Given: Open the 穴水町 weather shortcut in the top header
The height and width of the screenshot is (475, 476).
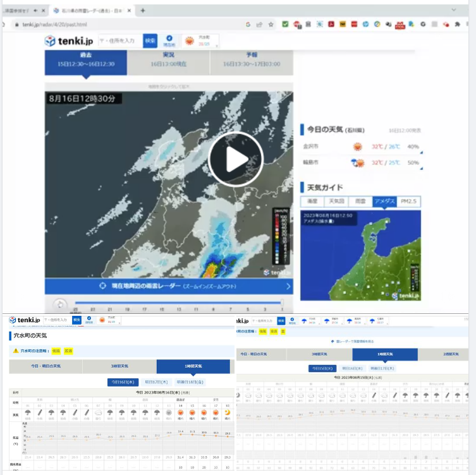Looking at the screenshot, I should (200, 41).
